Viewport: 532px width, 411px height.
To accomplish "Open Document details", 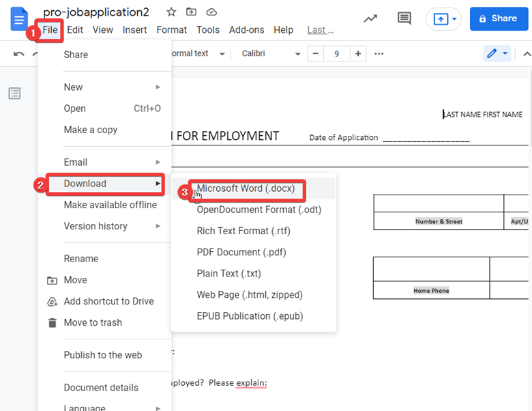I will click(104, 388).
